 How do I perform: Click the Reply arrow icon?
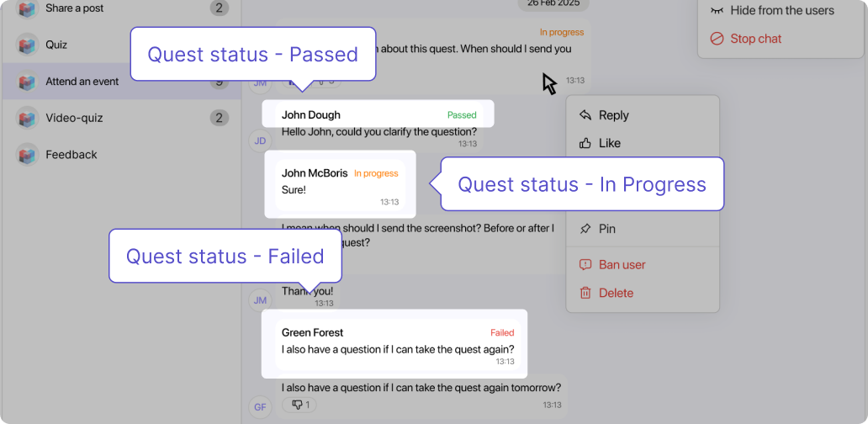click(586, 115)
